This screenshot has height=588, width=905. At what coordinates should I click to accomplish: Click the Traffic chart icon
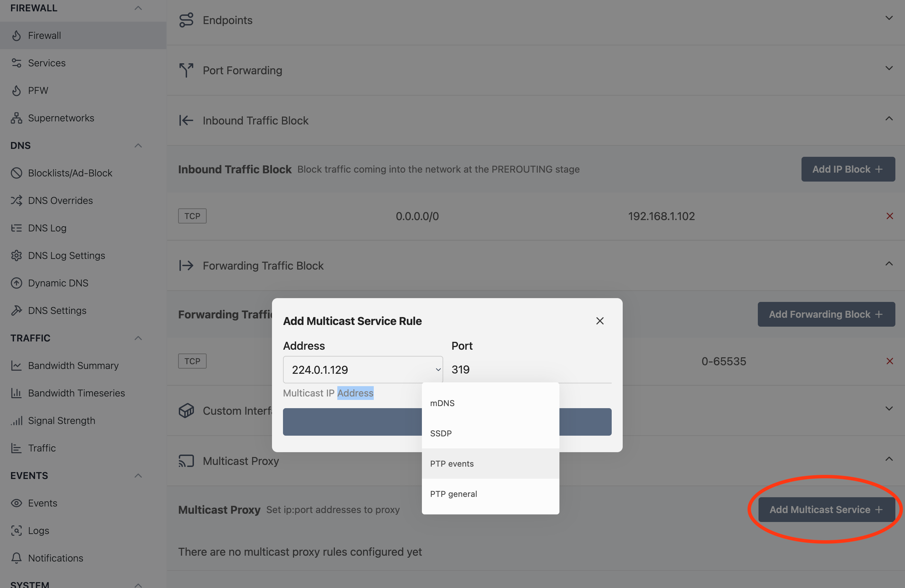pos(17,448)
